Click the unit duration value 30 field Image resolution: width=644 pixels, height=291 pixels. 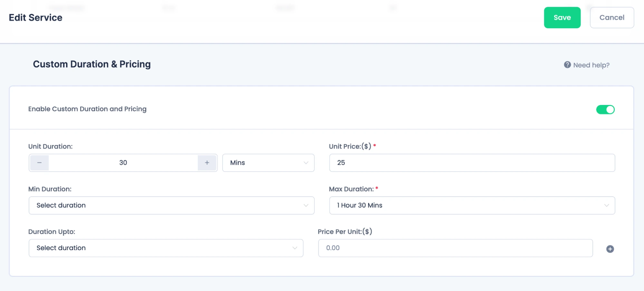pos(123,163)
